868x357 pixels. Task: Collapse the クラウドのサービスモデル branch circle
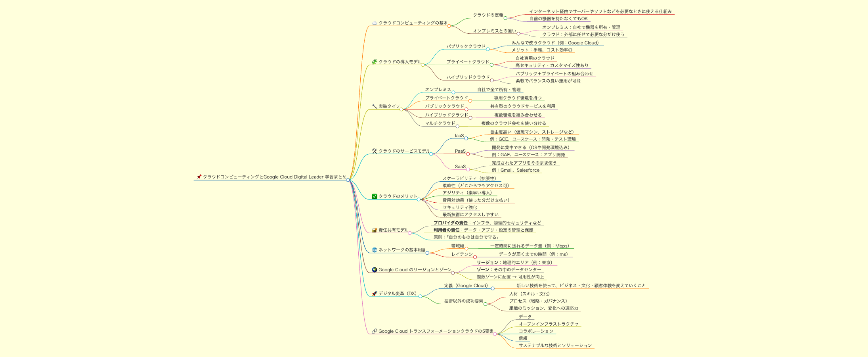point(431,154)
